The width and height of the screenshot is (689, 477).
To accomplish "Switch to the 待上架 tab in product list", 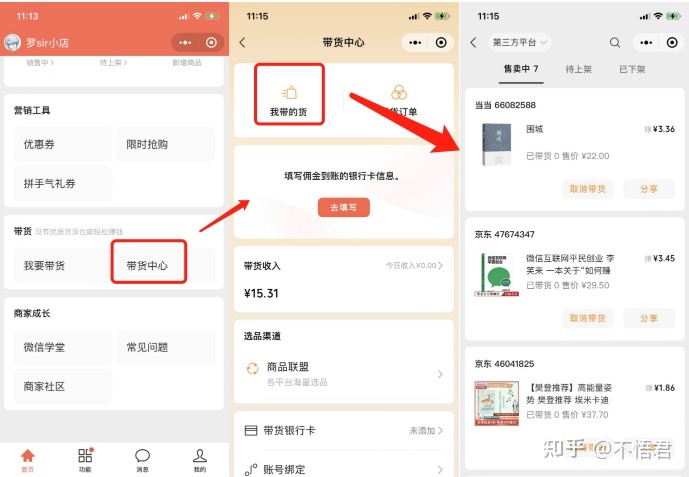I will click(578, 69).
